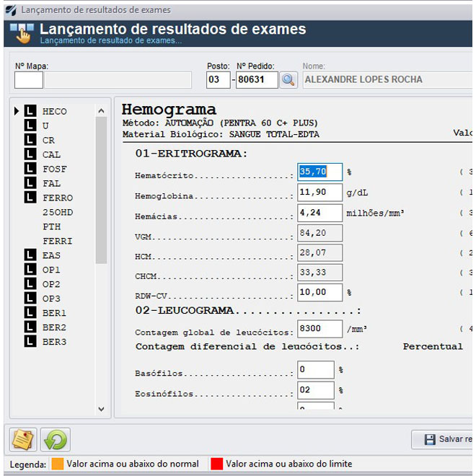Select the FAL exam row
Image resolution: width=476 pixels, height=476 pixels.
click(52, 183)
